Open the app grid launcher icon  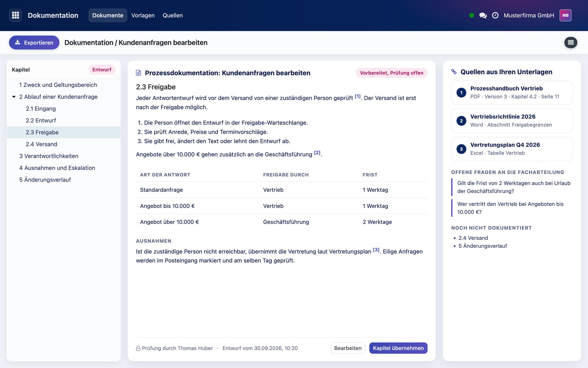[16, 15]
